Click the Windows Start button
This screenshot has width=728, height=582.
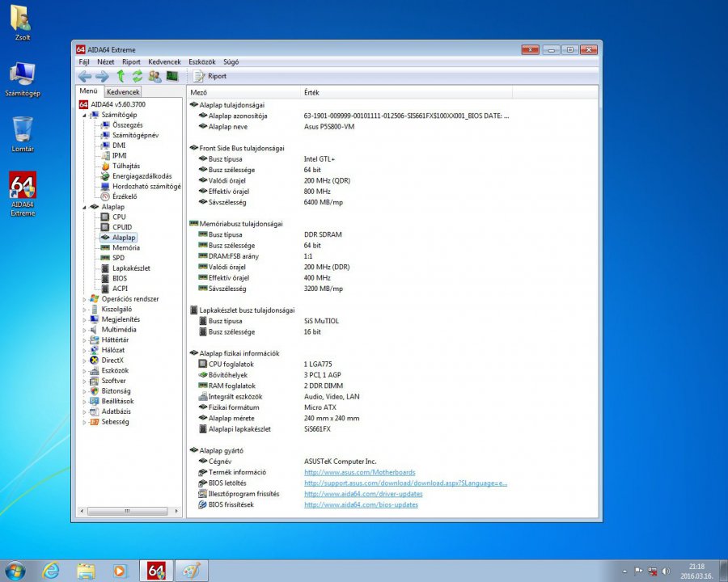point(15,571)
